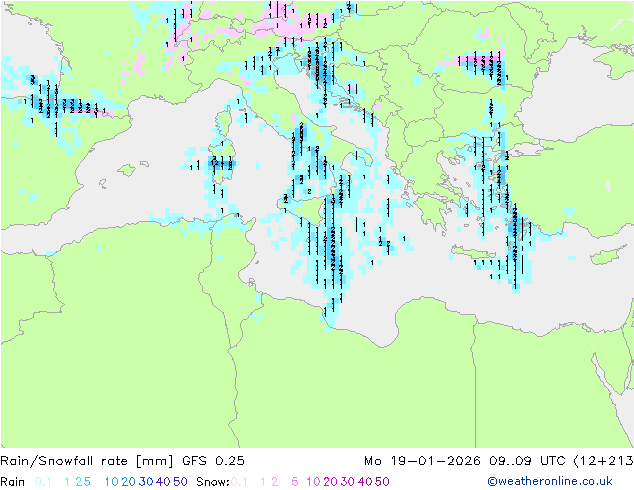Select the Rain legend value 50
The height and width of the screenshot is (490, 634).
pos(180,482)
